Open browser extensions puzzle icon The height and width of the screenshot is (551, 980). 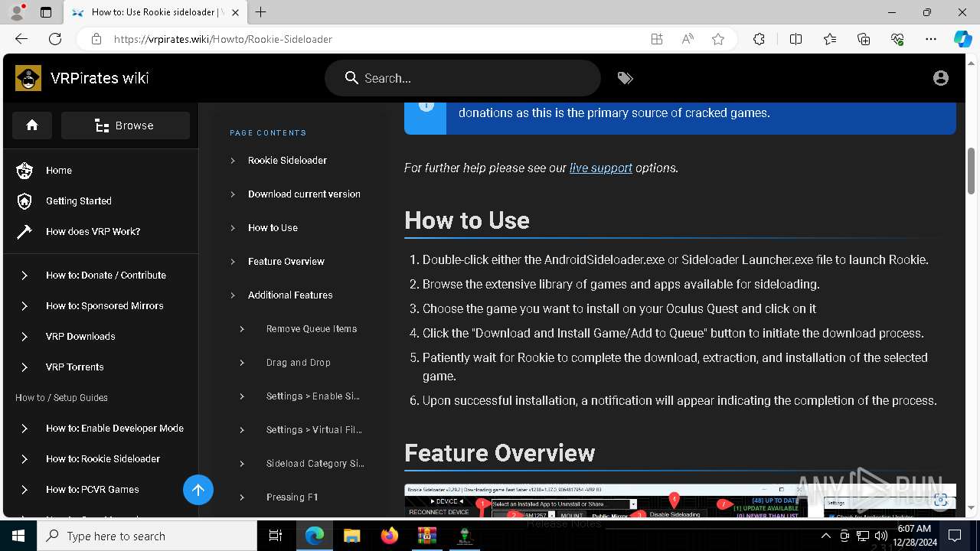tap(759, 39)
